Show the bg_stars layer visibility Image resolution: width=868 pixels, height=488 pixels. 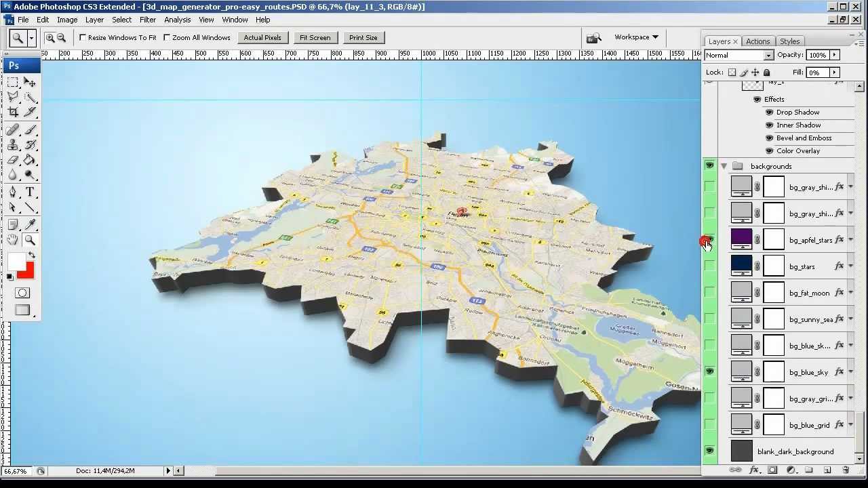709,266
